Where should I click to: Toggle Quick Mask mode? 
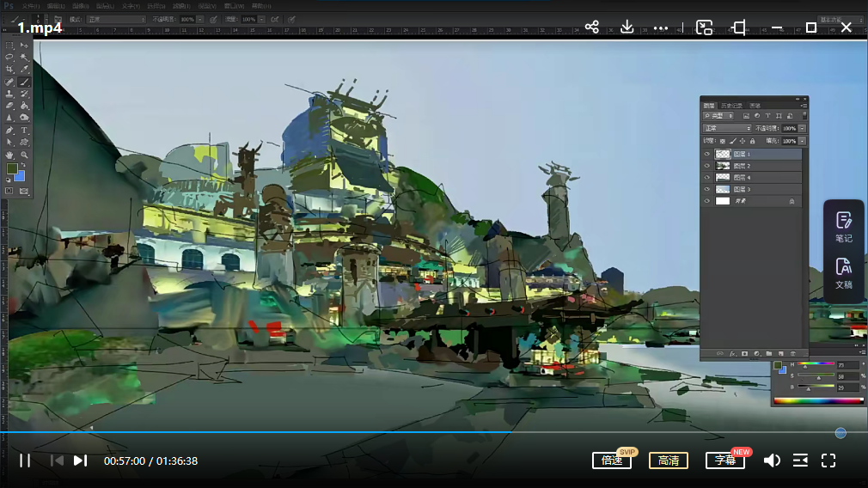click(9, 191)
